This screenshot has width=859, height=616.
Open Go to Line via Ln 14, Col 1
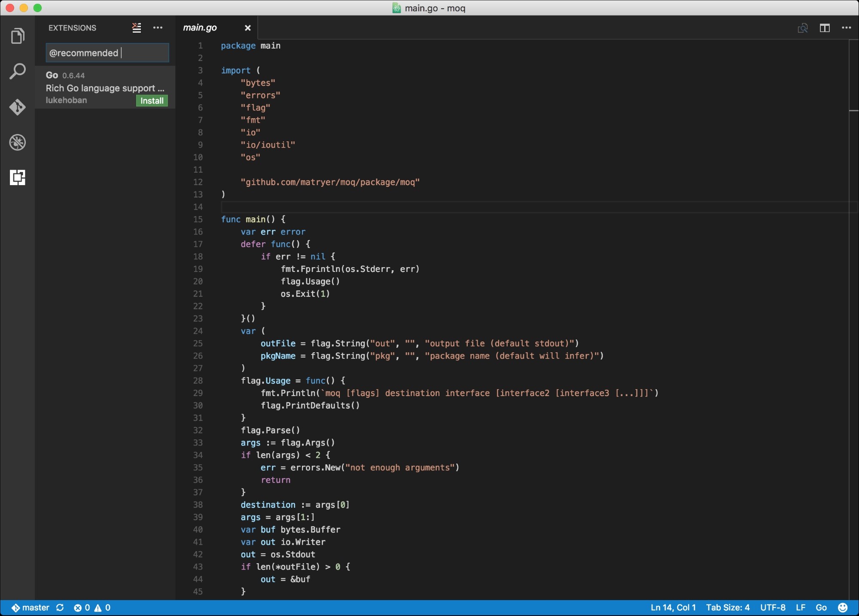(673, 607)
